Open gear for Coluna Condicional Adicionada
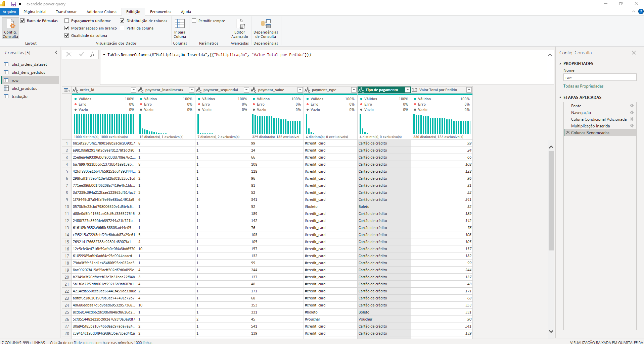This screenshot has width=644, height=344. pyautogui.click(x=632, y=119)
